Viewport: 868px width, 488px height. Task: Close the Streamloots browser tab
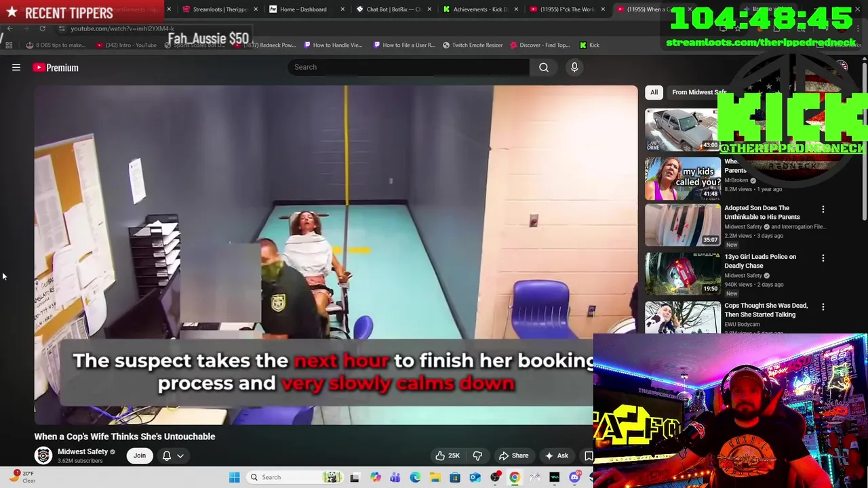pos(256,9)
